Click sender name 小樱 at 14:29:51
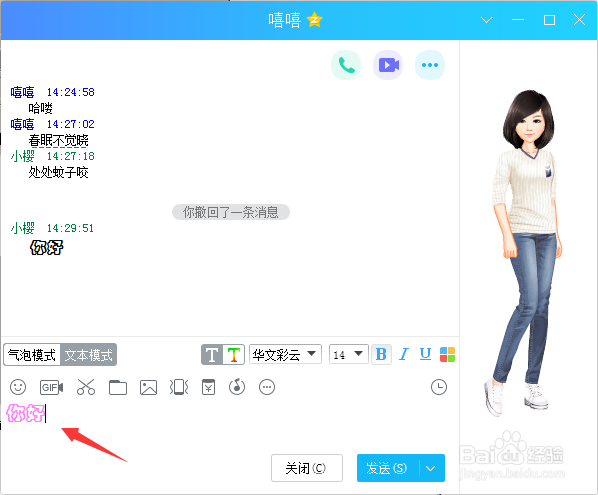The height and width of the screenshot is (495, 598). [x=23, y=228]
